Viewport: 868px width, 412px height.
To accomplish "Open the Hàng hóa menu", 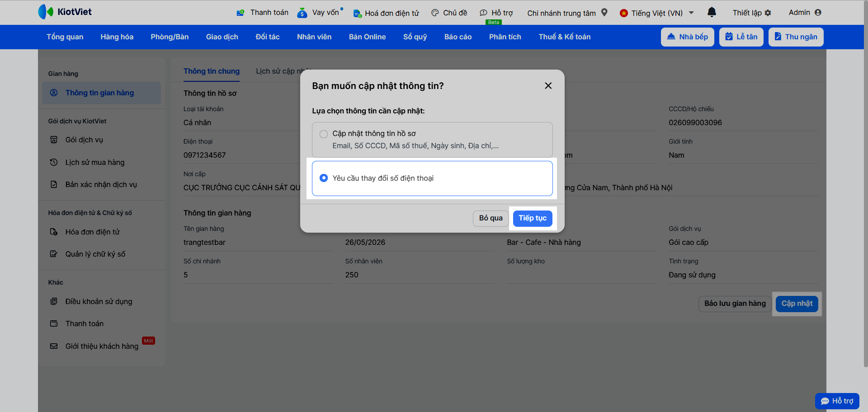I will click(117, 37).
